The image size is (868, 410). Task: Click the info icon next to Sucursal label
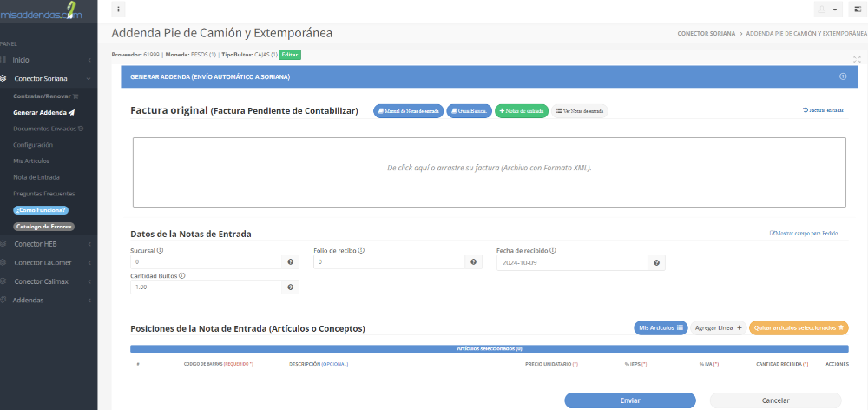[161, 250]
